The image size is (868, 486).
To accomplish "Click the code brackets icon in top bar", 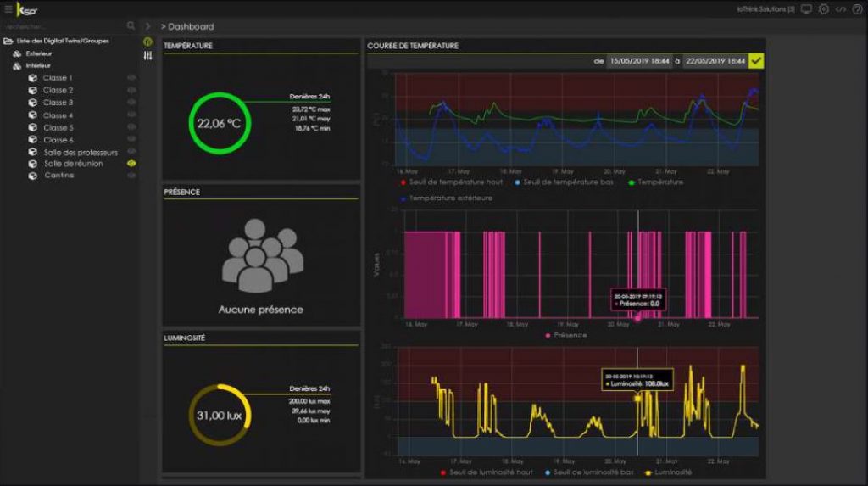I will (840, 9).
